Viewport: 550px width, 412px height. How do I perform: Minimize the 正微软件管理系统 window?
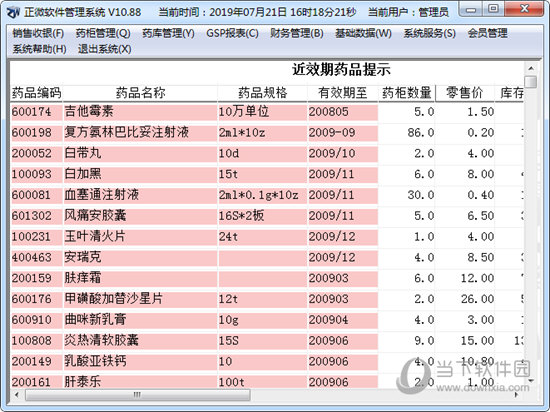(471, 9)
